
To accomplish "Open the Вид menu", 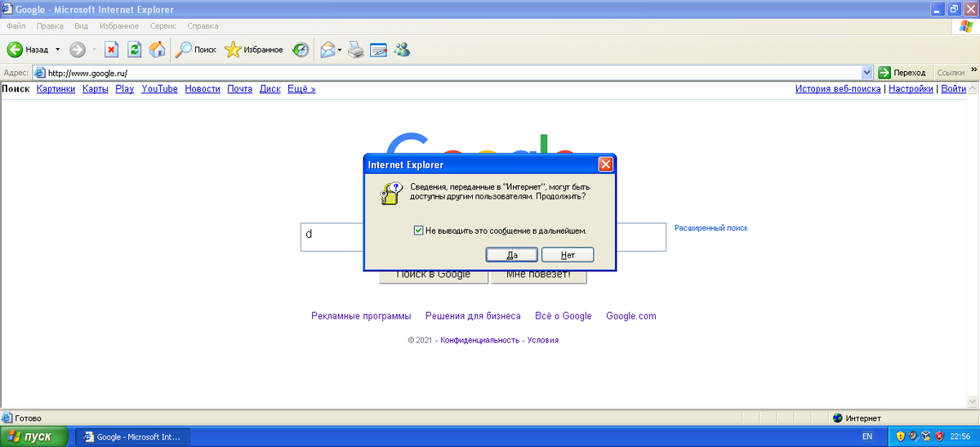I will pyautogui.click(x=82, y=26).
